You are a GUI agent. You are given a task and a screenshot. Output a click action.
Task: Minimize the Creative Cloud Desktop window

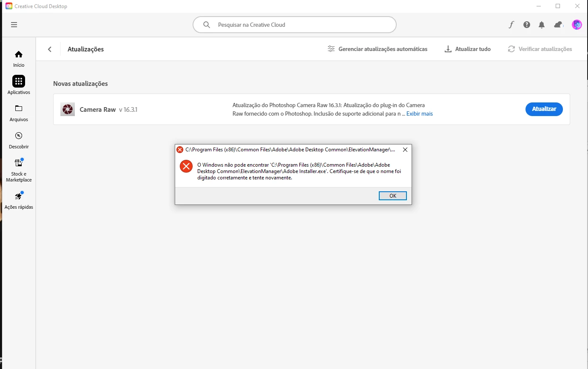click(x=538, y=6)
